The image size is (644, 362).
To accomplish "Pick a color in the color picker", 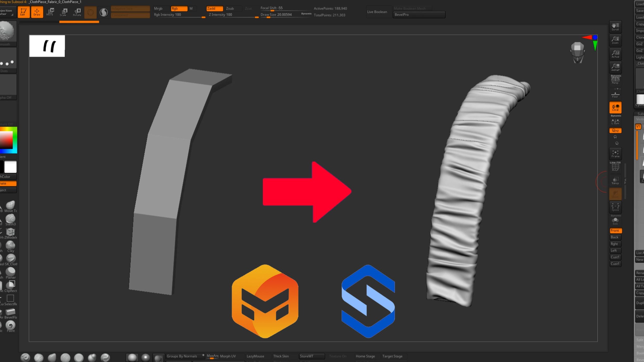I will (x=8, y=140).
